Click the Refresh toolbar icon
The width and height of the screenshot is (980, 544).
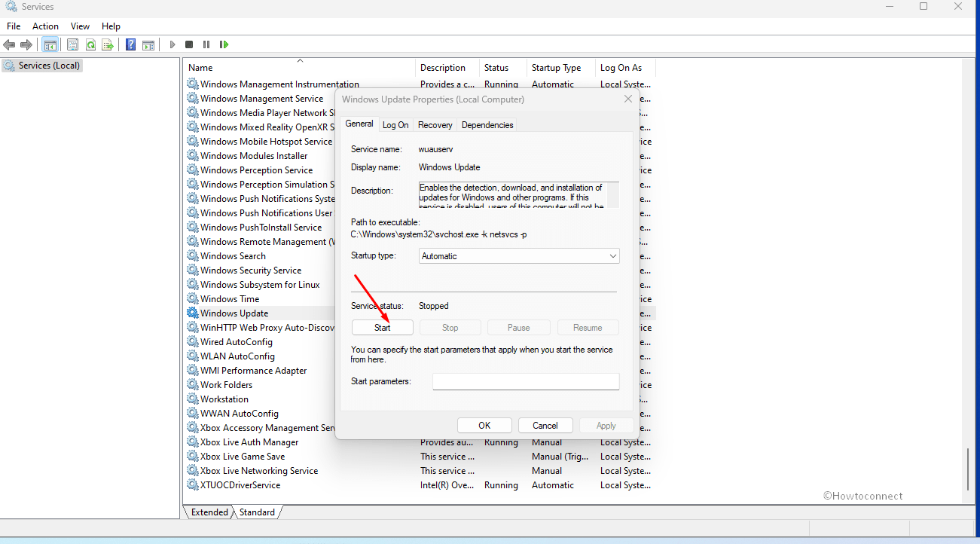(x=90, y=45)
